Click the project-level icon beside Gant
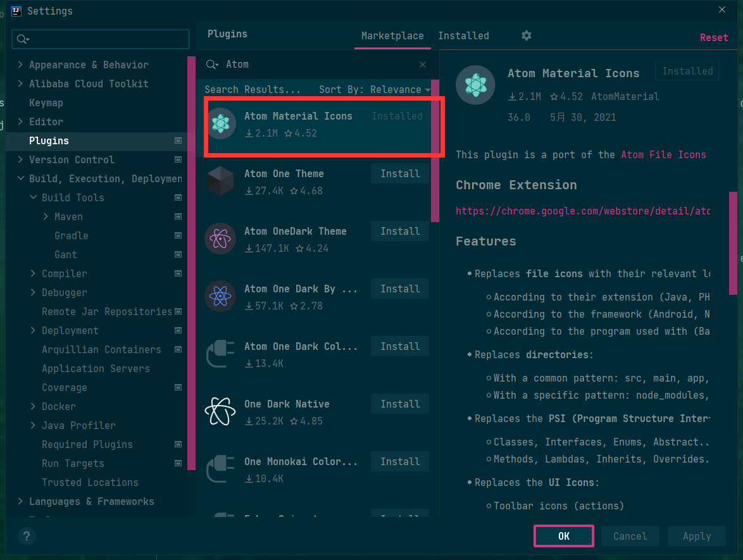 (178, 254)
